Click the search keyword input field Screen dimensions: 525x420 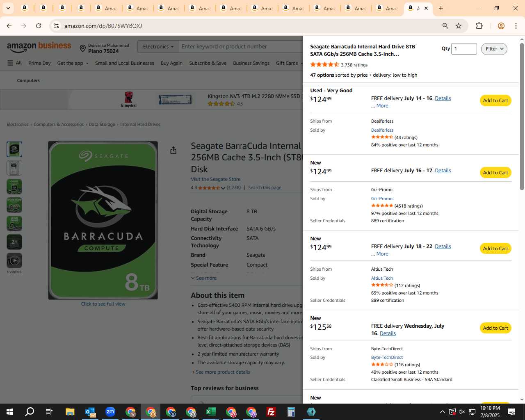click(x=240, y=47)
